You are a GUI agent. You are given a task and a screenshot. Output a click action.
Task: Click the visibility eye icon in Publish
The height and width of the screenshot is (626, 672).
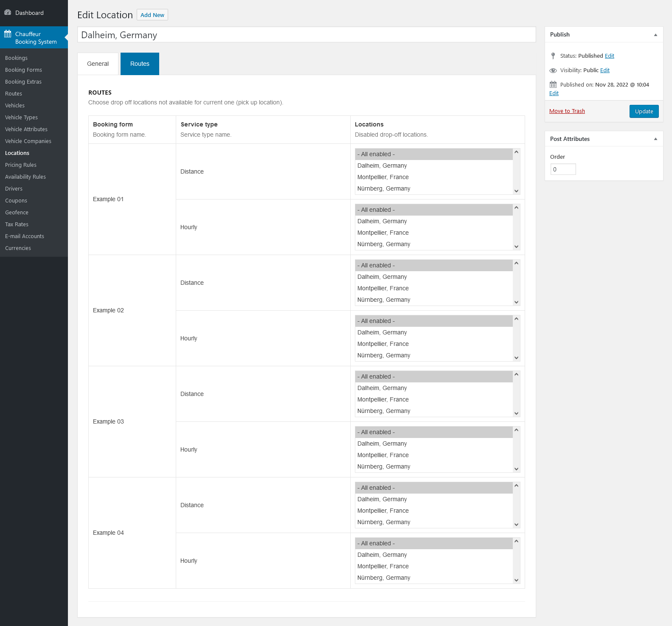pyautogui.click(x=553, y=70)
